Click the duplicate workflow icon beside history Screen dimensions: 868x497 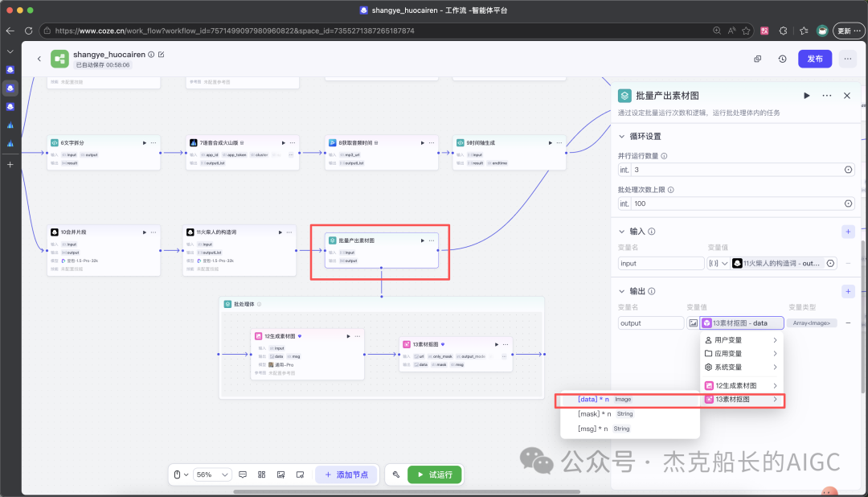coord(757,59)
